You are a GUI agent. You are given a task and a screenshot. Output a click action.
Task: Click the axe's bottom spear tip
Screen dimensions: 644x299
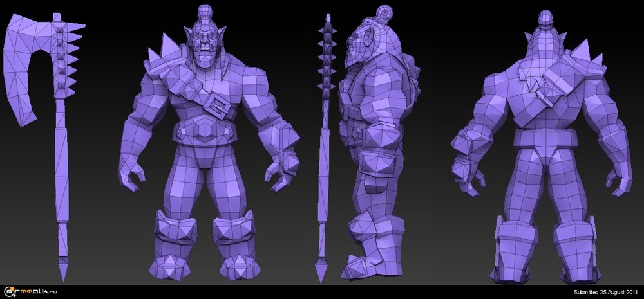coord(62,269)
